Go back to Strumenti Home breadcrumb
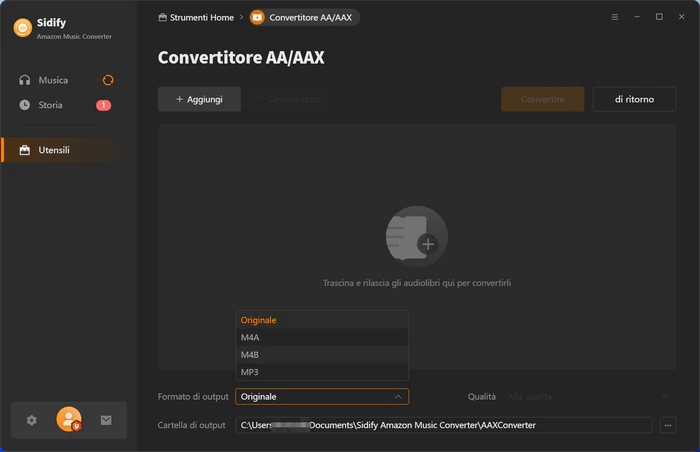 tap(196, 17)
